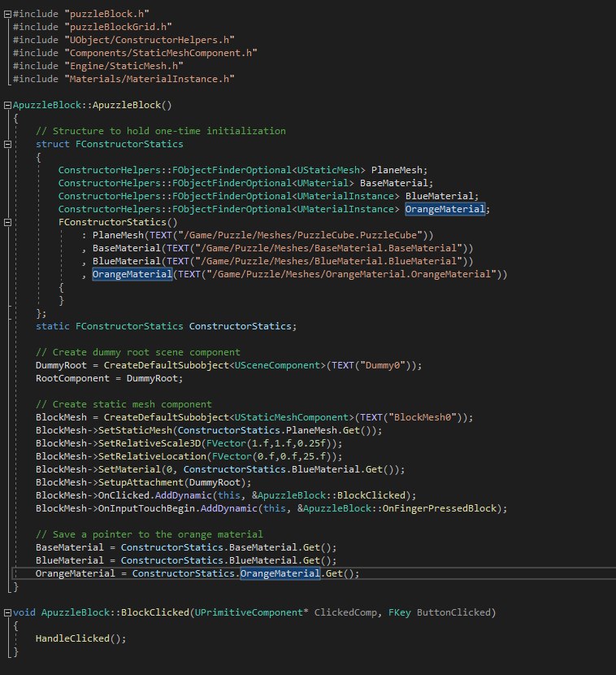The height and width of the screenshot is (675, 616).
Task: Click the "UObject/ConstructorHelpers.h" include string
Action: click(x=150, y=40)
